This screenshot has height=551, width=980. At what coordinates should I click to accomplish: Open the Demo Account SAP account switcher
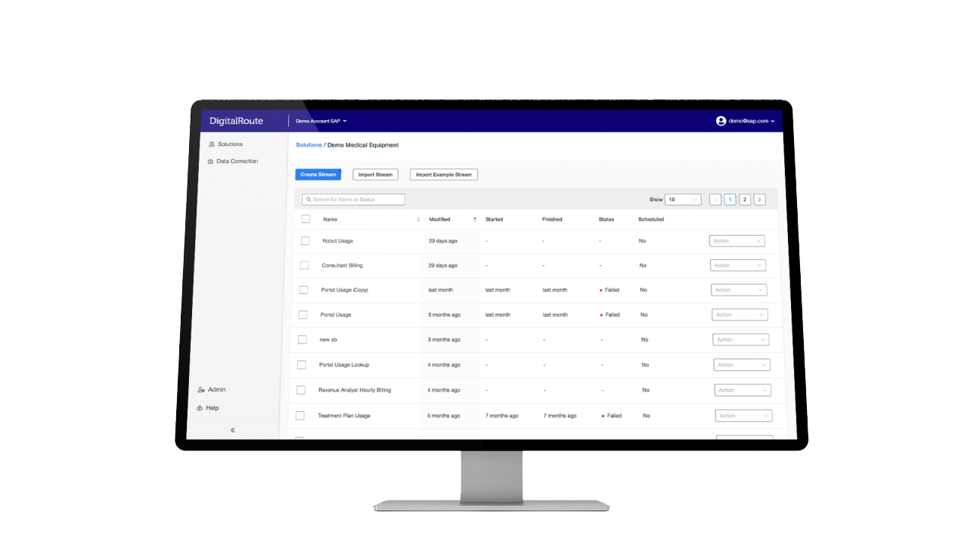point(320,121)
